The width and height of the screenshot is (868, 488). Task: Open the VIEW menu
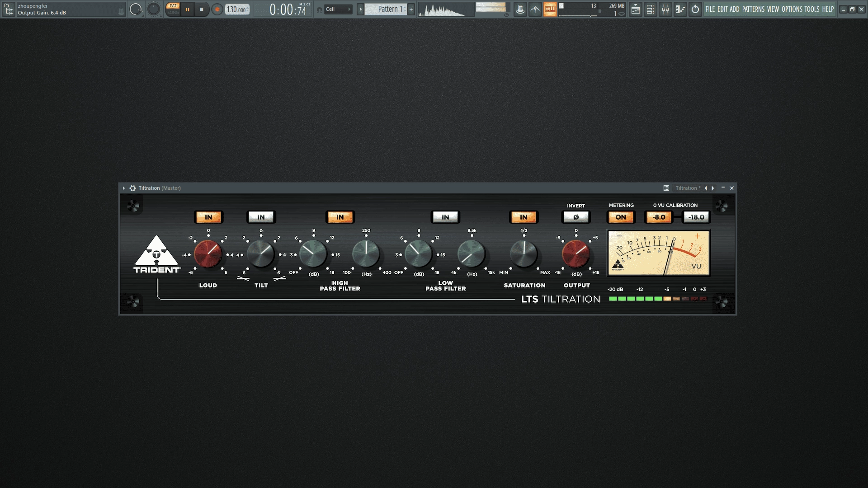773,9
